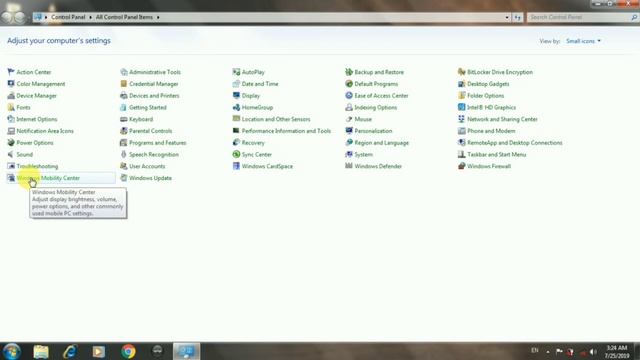This screenshot has height=360, width=640.
Task: Open Folder Options link
Action: point(485,96)
